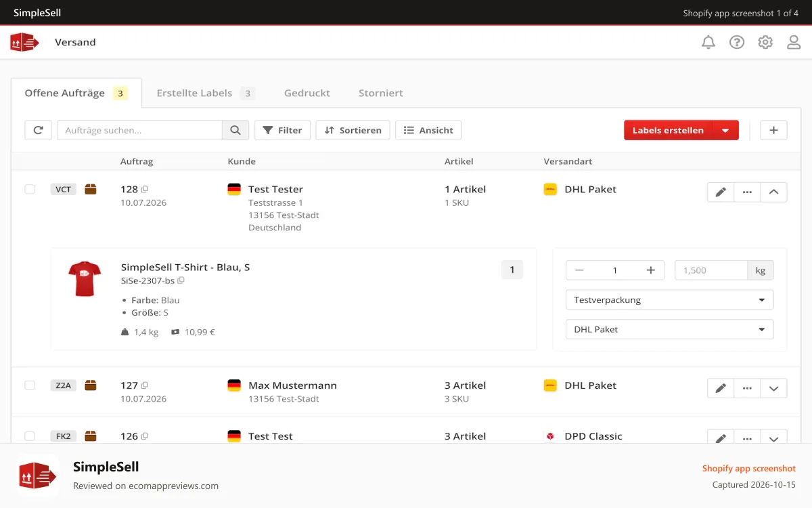Open the settings gear icon
The width and height of the screenshot is (812, 508).
coord(765,42)
